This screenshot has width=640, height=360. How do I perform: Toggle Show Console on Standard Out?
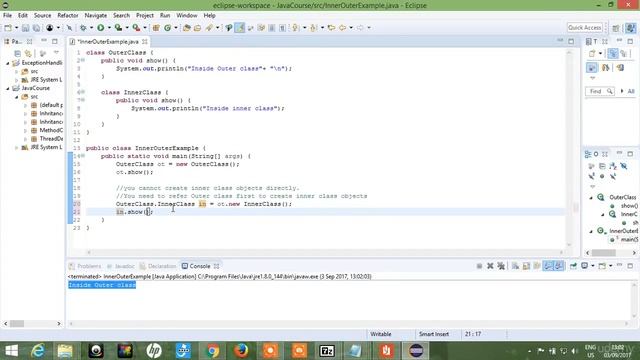click(548, 266)
